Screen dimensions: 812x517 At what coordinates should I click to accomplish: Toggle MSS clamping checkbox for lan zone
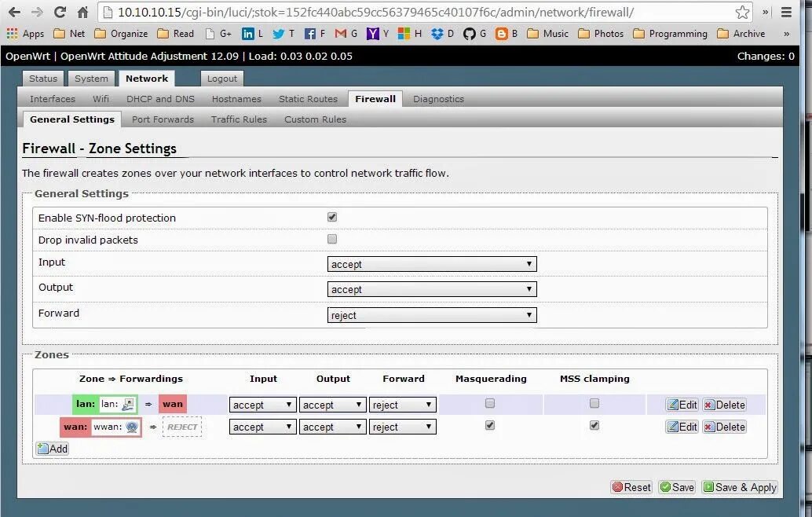tap(594, 403)
